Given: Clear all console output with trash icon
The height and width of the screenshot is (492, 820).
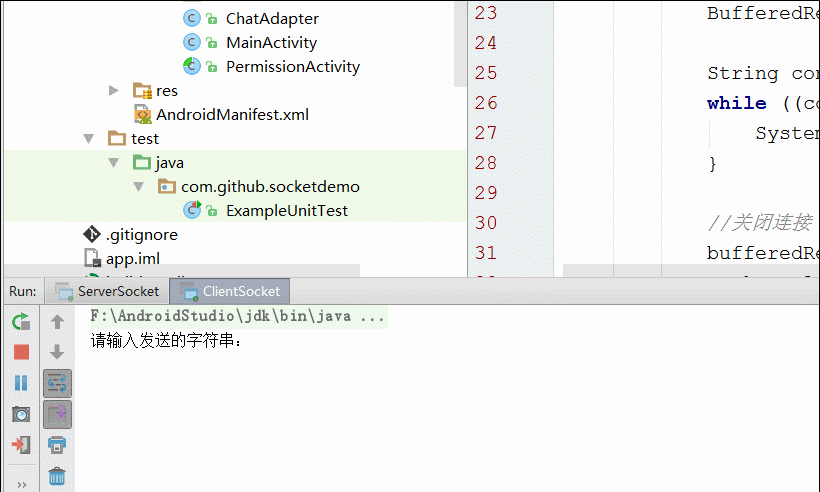Looking at the screenshot, I should (57, 476).
